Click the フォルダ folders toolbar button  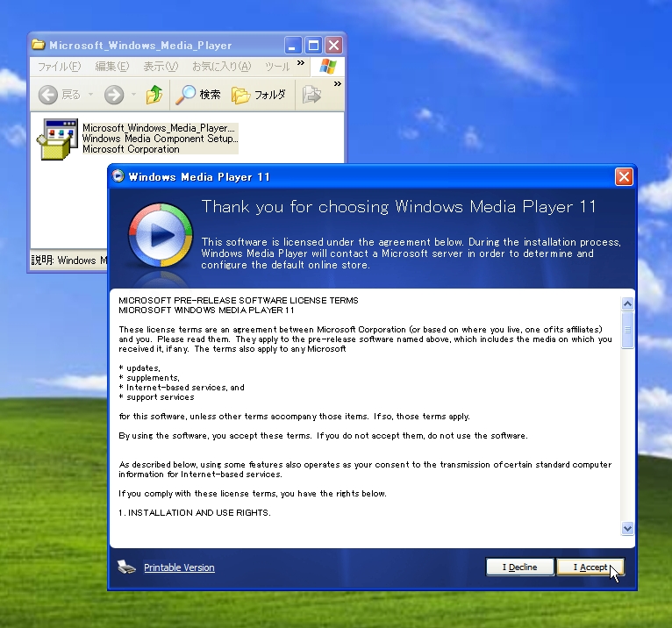(x=259, y=95)
